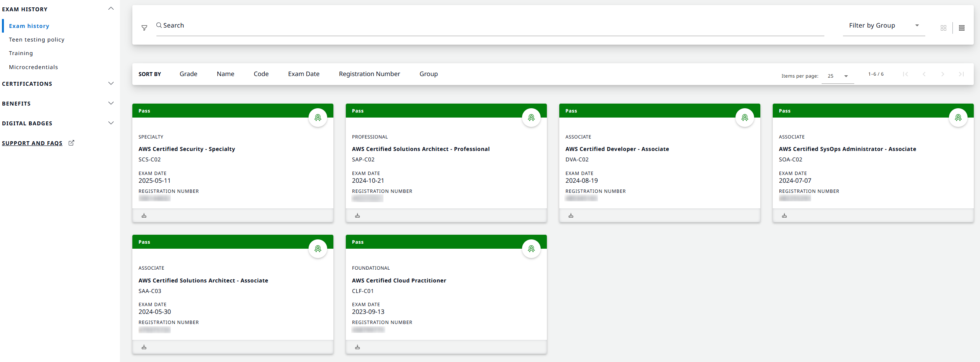Open the Items per page dropdown
This screenshot has width=980, height=362.
coord(838,76)
